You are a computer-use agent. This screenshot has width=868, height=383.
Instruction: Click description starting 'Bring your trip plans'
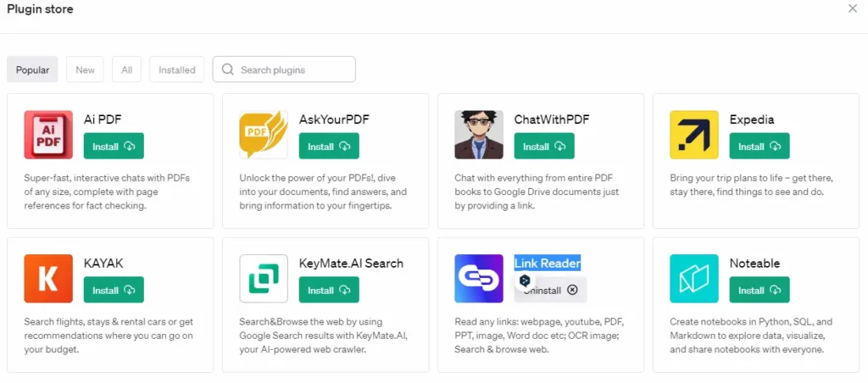coord(752,186)
